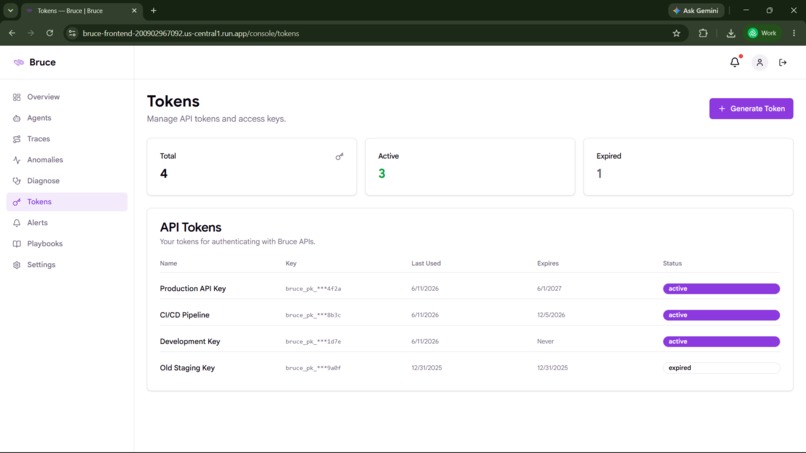
Task: Click the Never expiry value
Action: (545, 341)
